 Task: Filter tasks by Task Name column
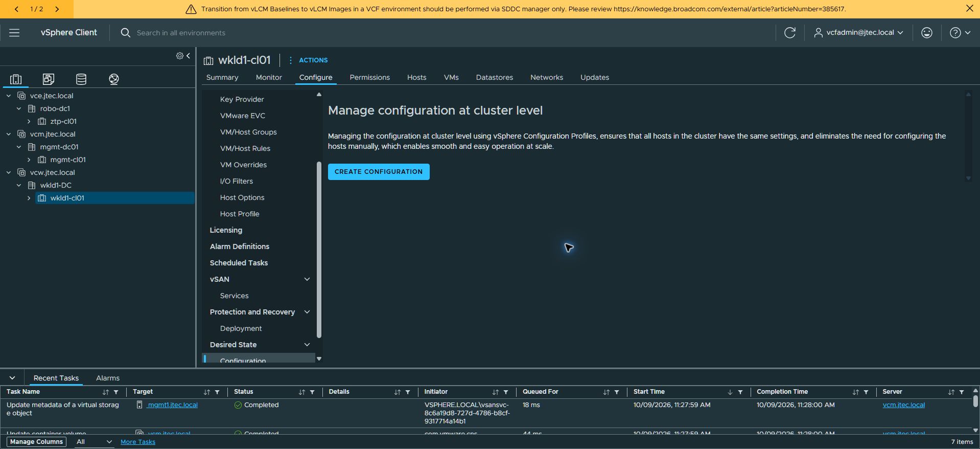(x=116, y=392)
